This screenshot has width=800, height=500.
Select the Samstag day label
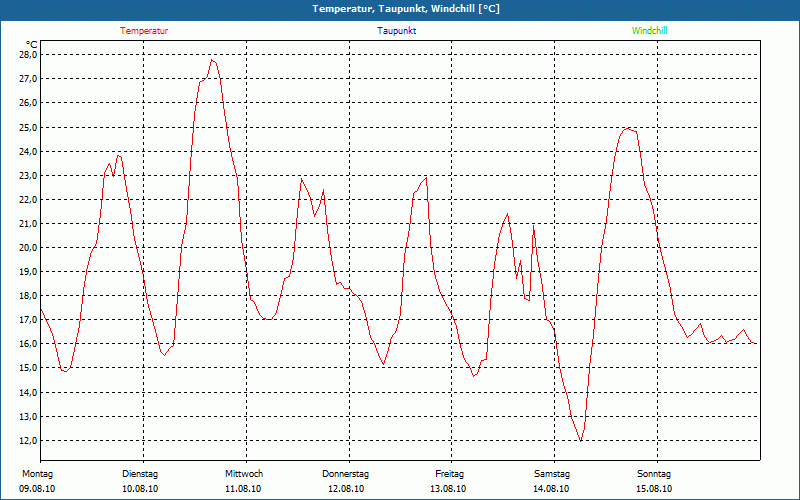[552, 474]
